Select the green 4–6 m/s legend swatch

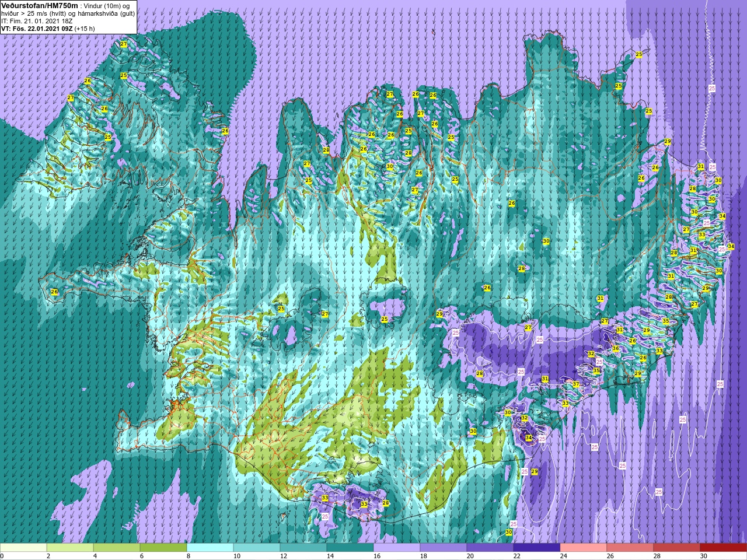117,548
